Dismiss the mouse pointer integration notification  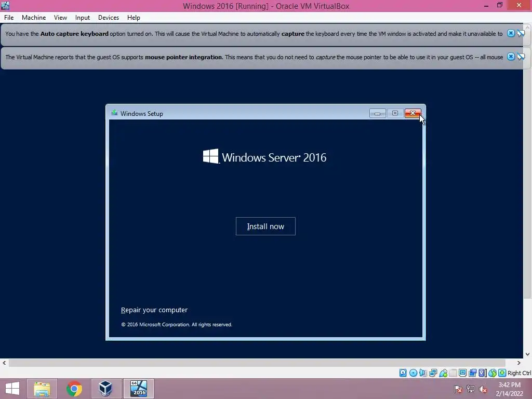511,57
